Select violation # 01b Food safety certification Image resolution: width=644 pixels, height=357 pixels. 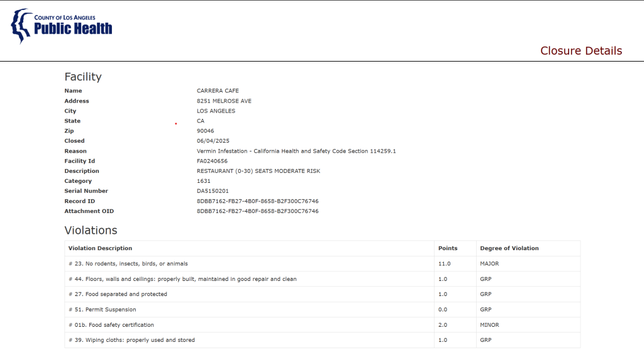coord(111,324)
